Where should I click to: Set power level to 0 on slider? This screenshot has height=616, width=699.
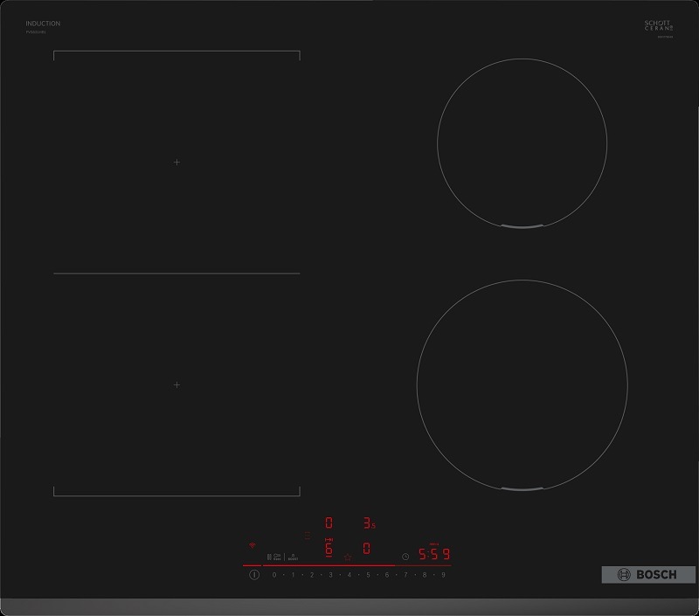tap(274, 575)
